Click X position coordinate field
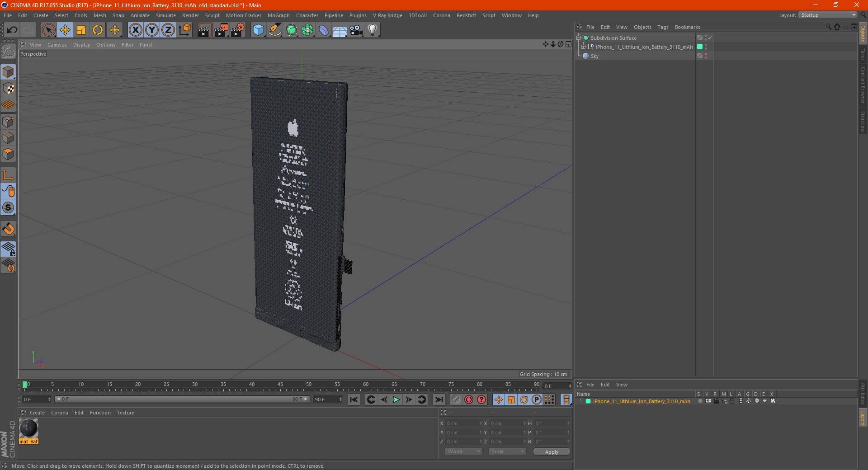This screenshot has height=470, width=868. [x=463, y=423]
